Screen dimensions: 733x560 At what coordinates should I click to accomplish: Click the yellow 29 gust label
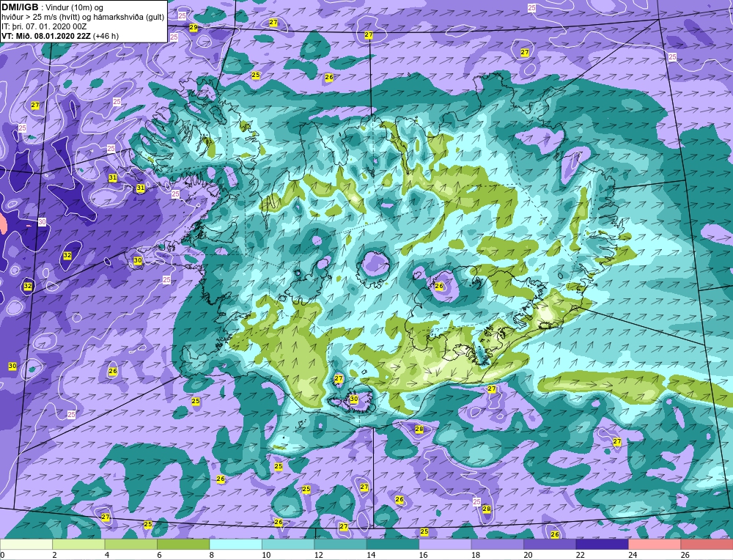tap(193, 28)
